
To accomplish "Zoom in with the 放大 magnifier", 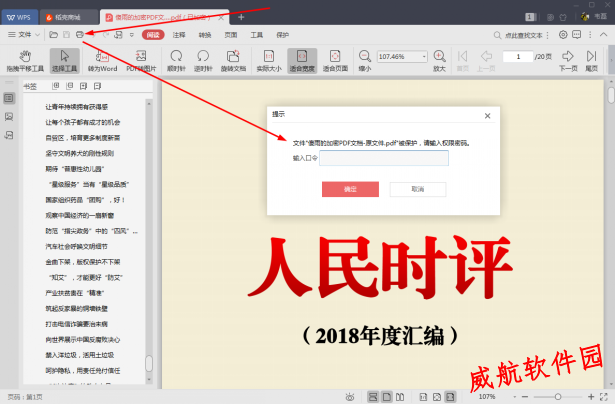I will 439,61.
